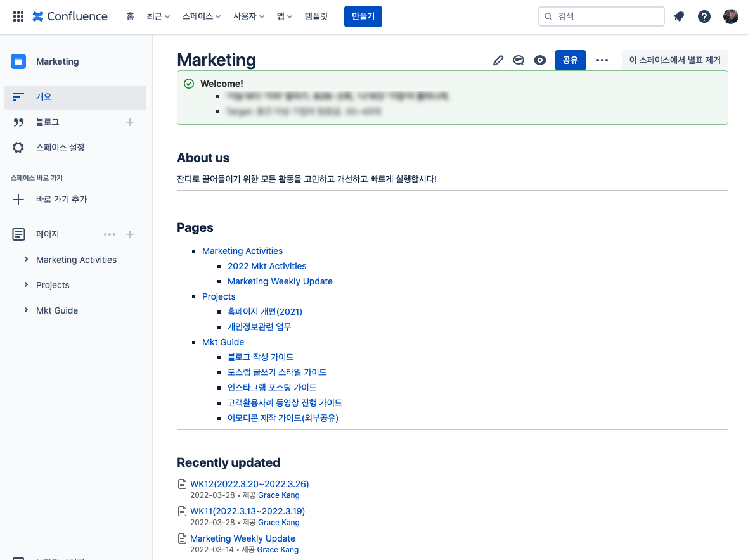The height and width of the screenshot is (560, 748).
Task: Remove star with 이 스페이스에서 별표 제거
Action: pyautogui.click(x=674, y=60)
